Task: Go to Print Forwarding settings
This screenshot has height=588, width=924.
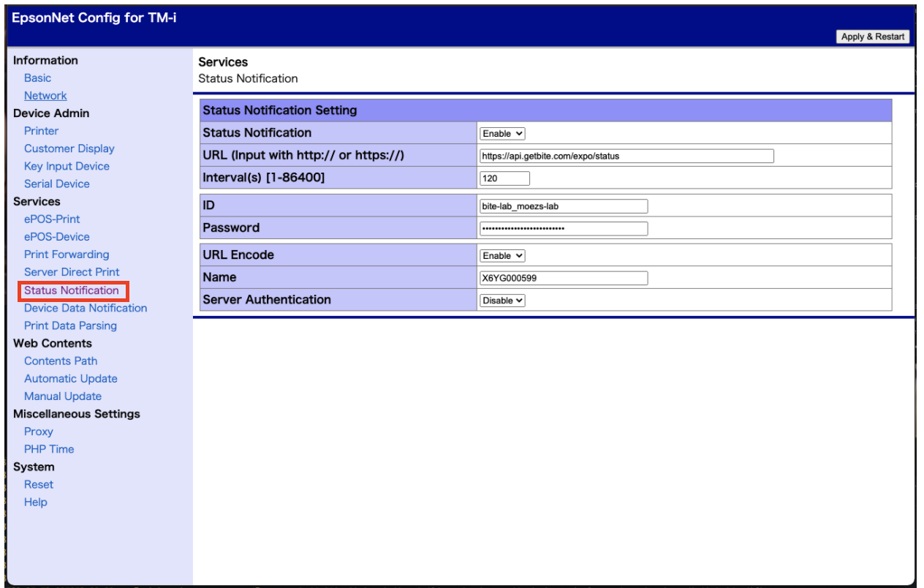Action: coord(67,255)
